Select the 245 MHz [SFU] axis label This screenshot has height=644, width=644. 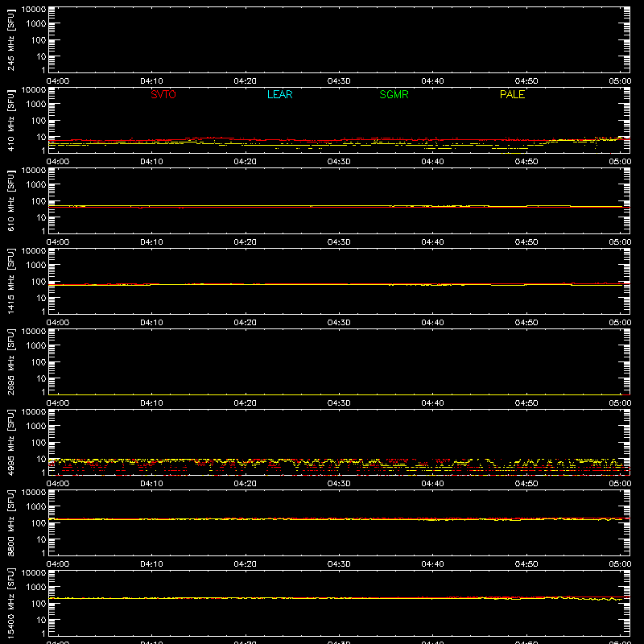[x=10, y=39]
